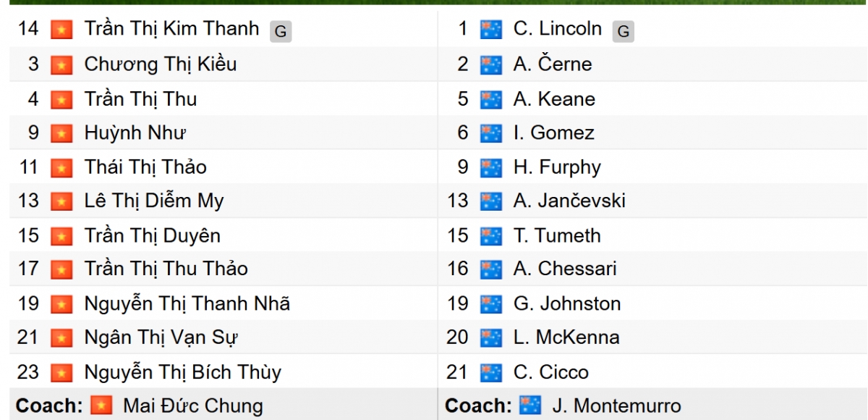Click the goalkeeper G badge for C. Lincoln
The image size is (868, 420).
click(623, 31)
